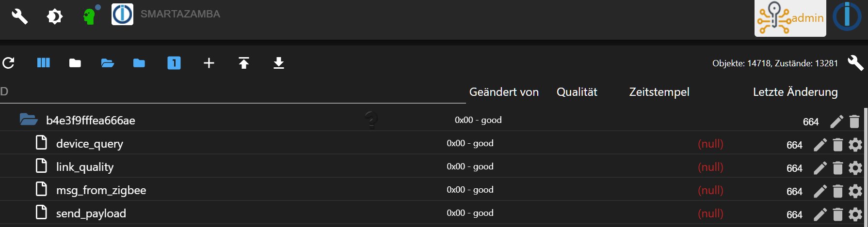Expand all folders with open-folder icon

coord(108,63)
